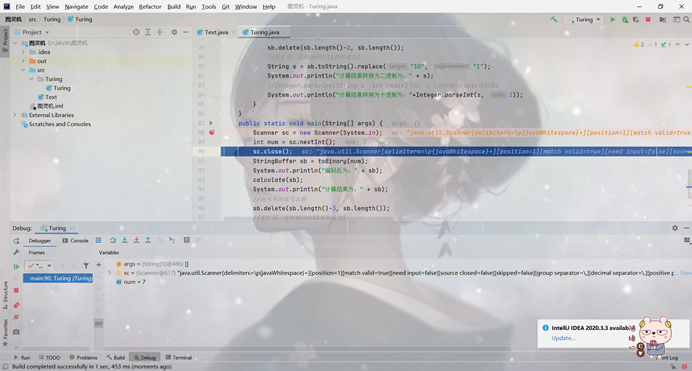Open debugger settings wrench icon
Screen dimensions: 692x371
(x=16, y=252)
